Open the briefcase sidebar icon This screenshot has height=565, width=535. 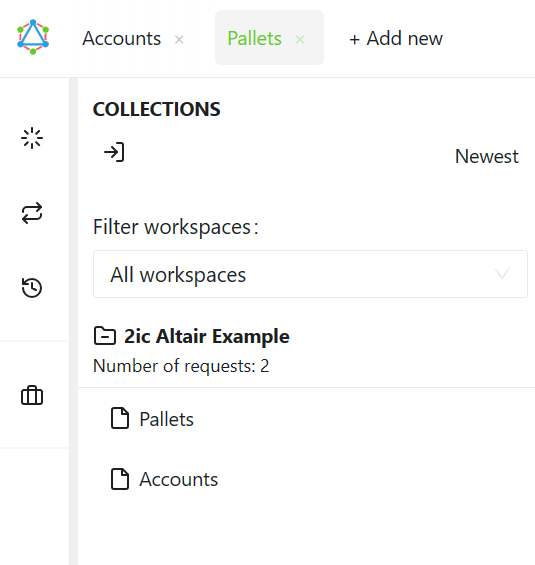(32, 395)
